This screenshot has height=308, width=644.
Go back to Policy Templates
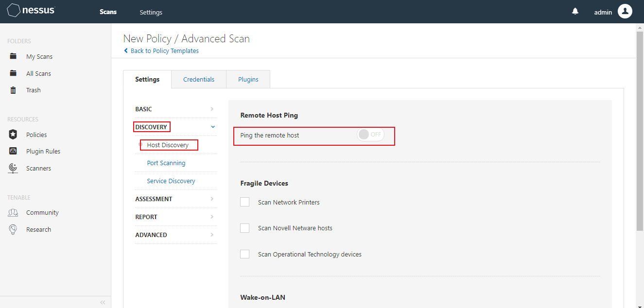(164, 51)
